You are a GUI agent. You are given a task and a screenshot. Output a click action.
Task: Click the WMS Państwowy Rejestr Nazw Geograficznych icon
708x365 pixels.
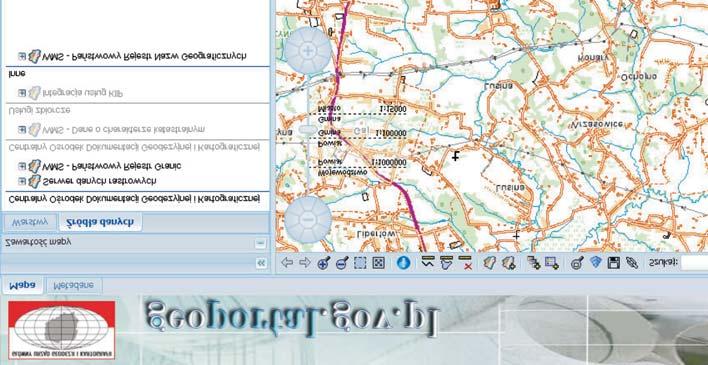[x=34, y=56]
